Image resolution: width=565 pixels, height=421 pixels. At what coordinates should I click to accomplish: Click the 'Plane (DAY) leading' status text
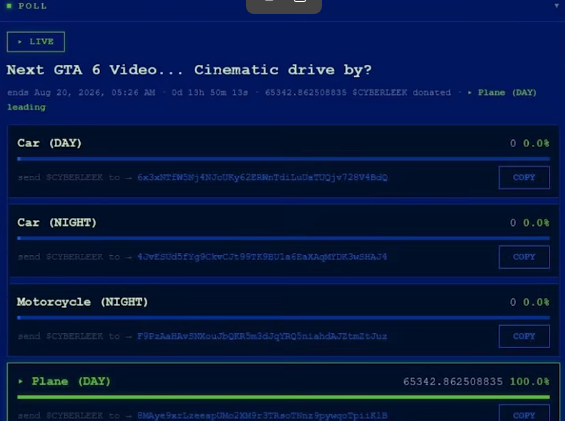pyautogui.click(x=272, y=100)
